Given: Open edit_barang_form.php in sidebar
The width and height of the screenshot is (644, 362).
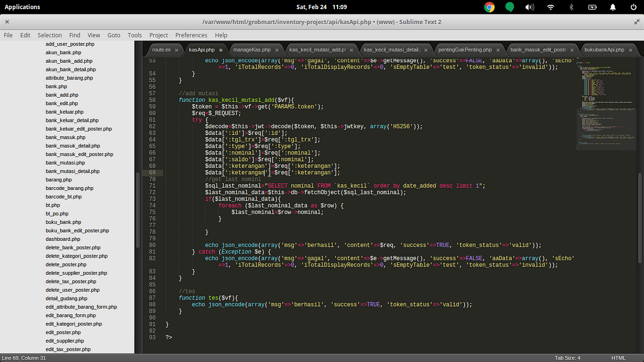Looking at the screenshot, I should (70, 315).
